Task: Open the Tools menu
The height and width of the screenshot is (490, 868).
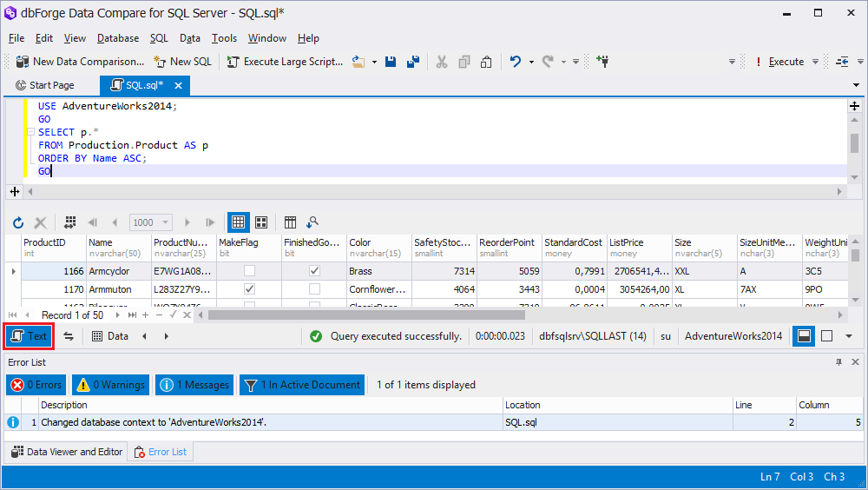Action: coord(224,38)
